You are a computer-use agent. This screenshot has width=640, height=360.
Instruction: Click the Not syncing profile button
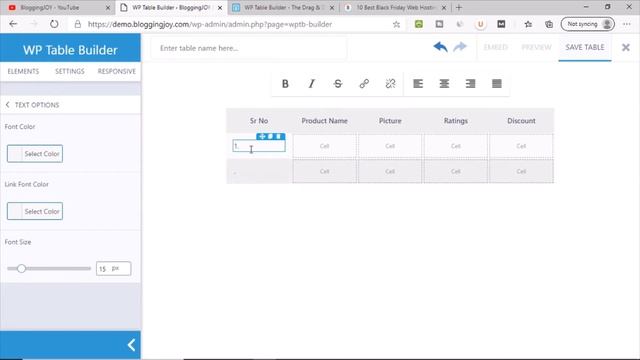coord(588,24)
